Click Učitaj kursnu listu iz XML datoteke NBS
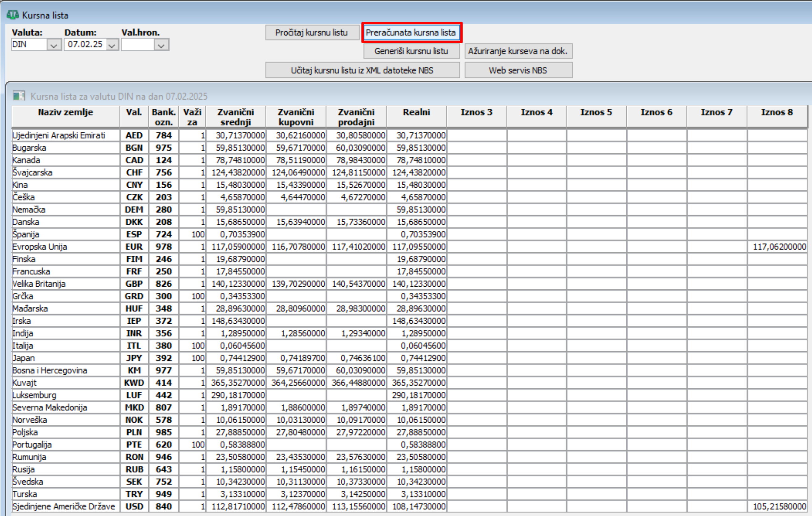Screen dimensions: 812x516 (x=362, y=70)
